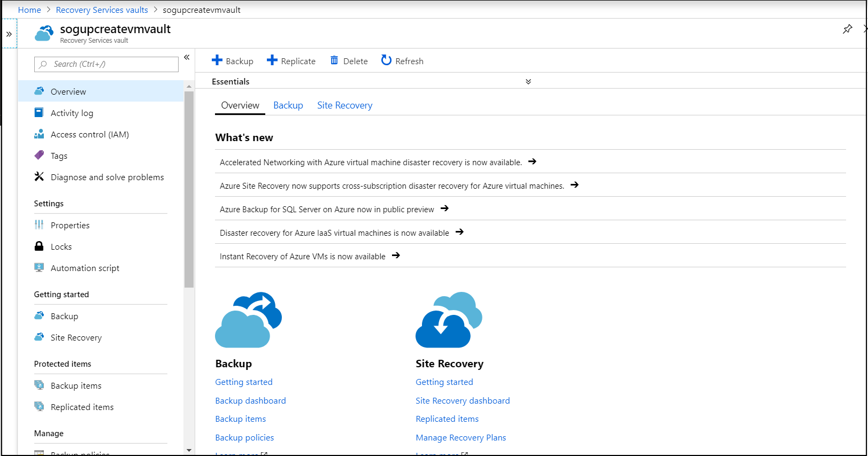Click the Refresh circular arrow icon
The height and width of the screenshot is (456, 868).
pyautogui.click(x=386, y=60)
